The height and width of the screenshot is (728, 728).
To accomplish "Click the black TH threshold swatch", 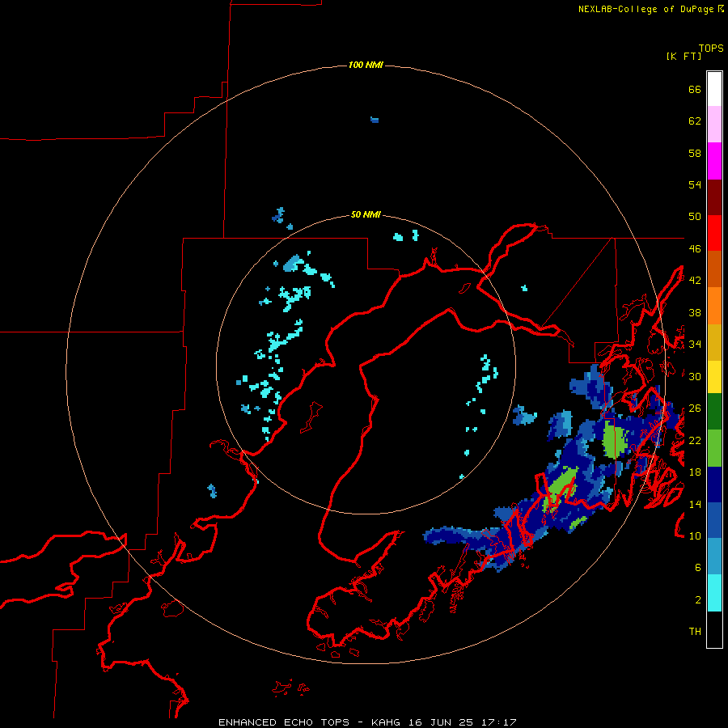I will (x=714, y=629).
